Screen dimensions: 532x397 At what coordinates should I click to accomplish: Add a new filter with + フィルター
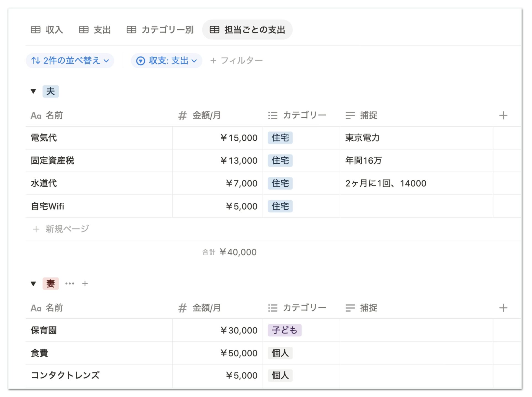236,61
